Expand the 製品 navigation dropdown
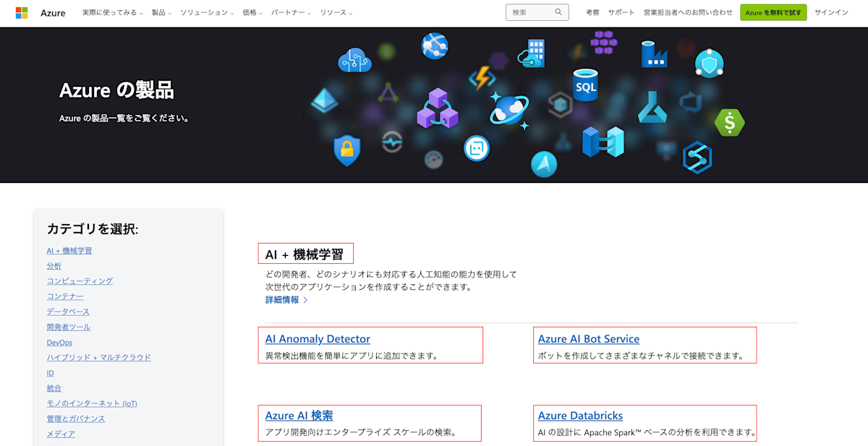Image resolution: width=868 pixels, height=446 pixels. tap(160, 12)
